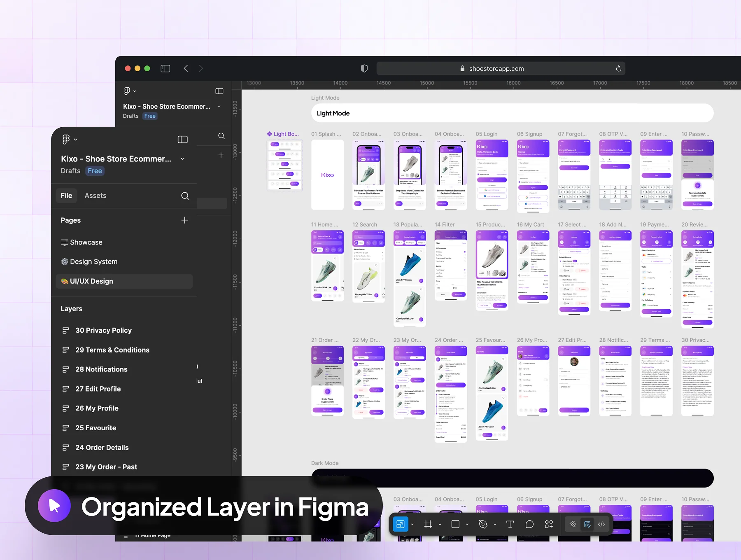Switch to Draw mode in the toolbar
Screen dimensions: 741x560
(x=572, y=524)
